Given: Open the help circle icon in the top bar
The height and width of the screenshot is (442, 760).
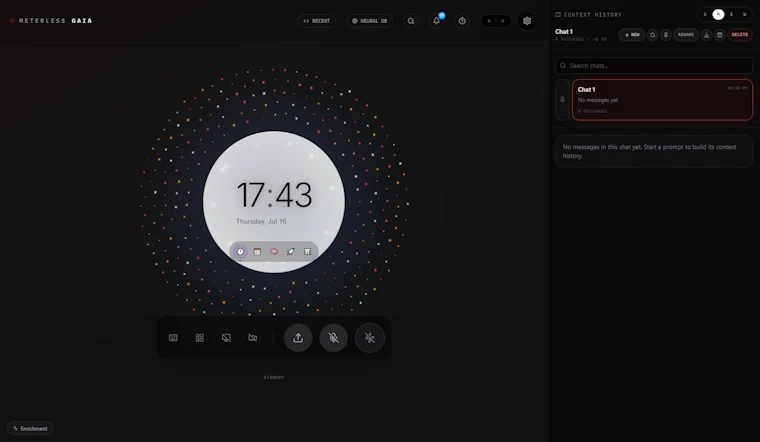Looking at the screenshot, I should coord(462,21).
